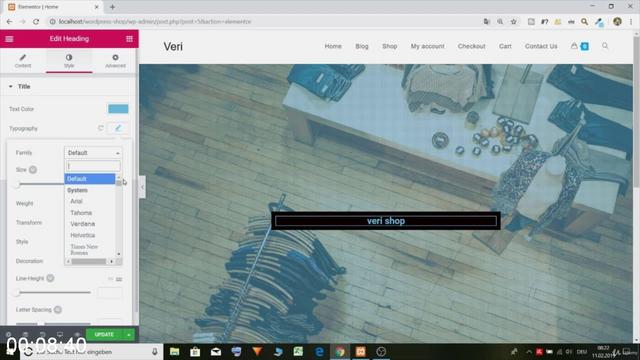Image resolution: width=640 pixels, height=360 pixels.
Task: Reset typography with the refresh icon
Action: pos(100,128)
